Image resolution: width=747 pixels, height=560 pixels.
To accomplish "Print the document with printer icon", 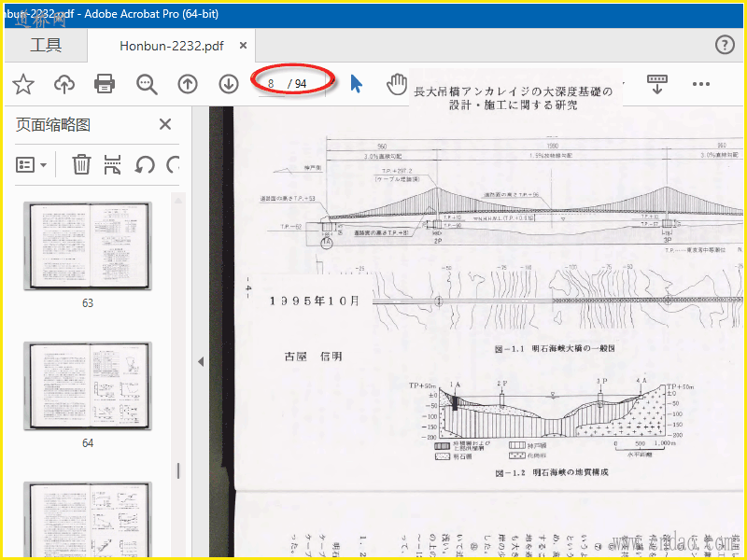I will coord(105,84).
